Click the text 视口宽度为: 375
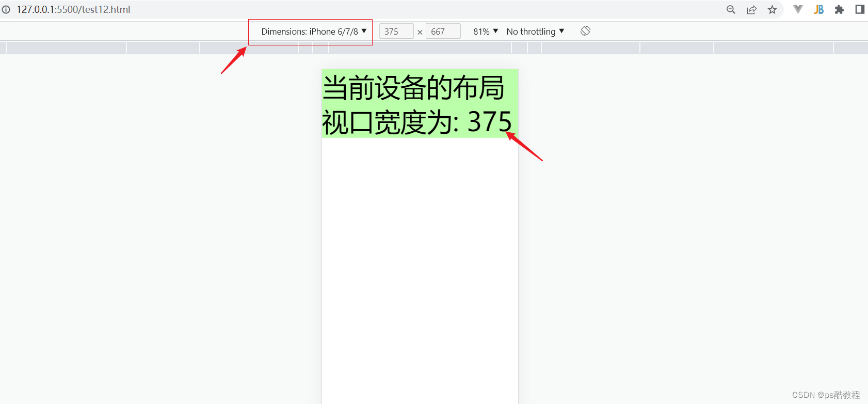 pos(417,122)
